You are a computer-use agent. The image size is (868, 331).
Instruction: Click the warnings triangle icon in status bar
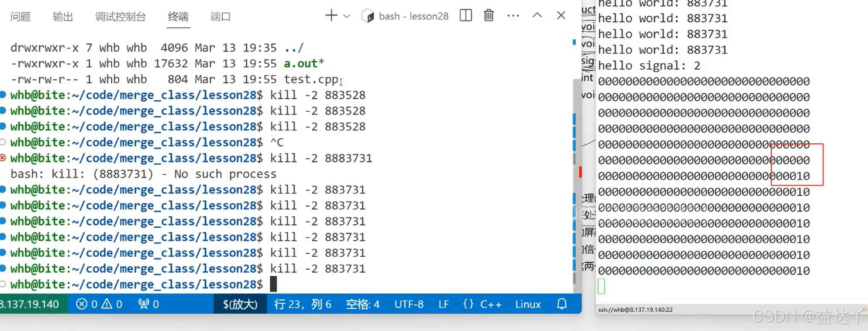[107, 304]
